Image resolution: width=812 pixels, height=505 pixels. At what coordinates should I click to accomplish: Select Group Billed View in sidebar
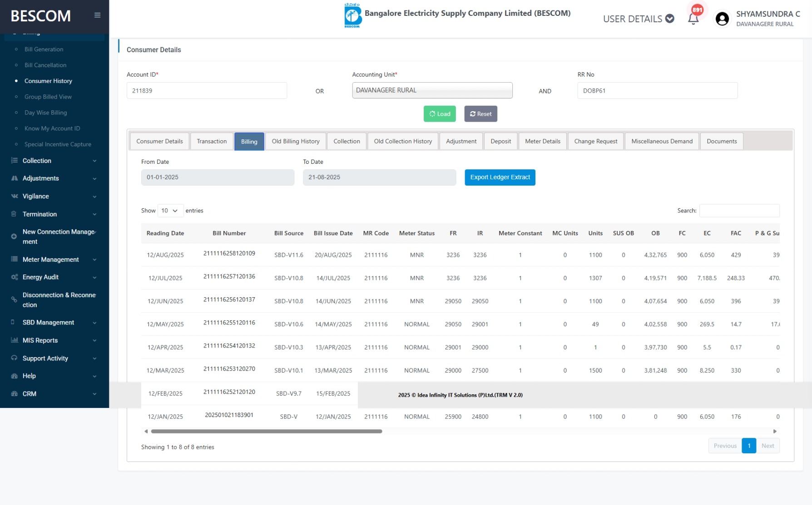tap(48, 97)
